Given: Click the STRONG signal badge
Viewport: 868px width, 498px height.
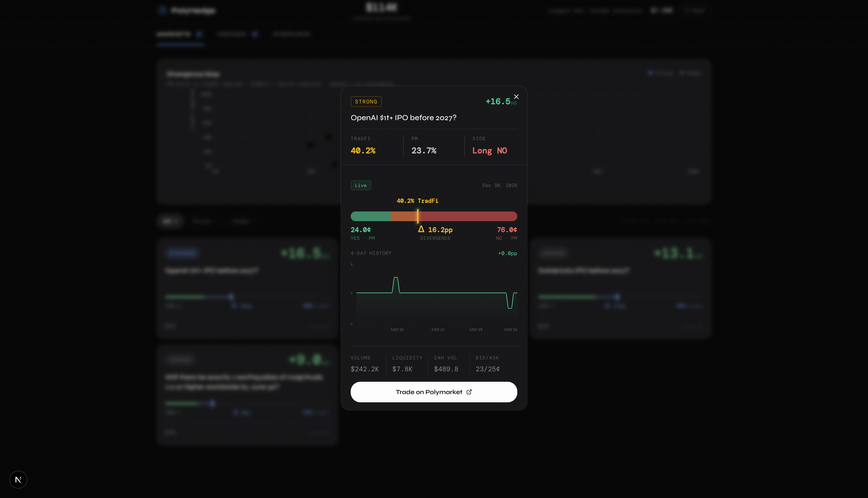Looking at the screenshot, I should click(366, 101).
